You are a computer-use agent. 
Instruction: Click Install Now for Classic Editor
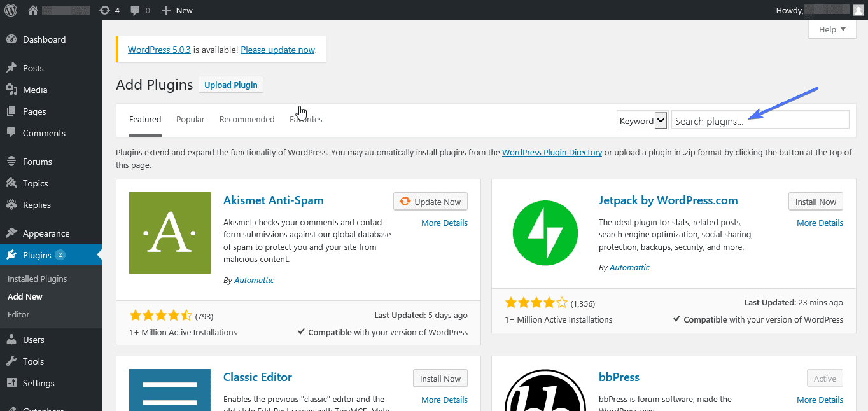[x=440, y=379]
